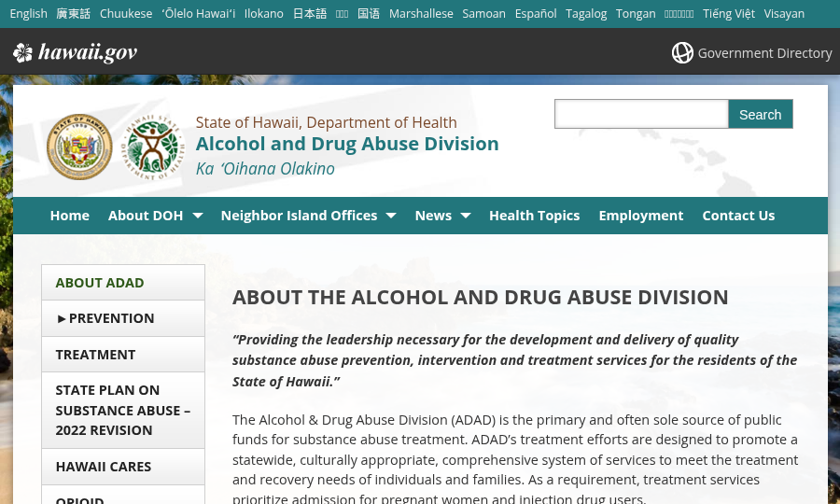Click the State of Hawaii seal
Image resolution: width=840 pixels, height=504 pixels.
click(79, 147)
